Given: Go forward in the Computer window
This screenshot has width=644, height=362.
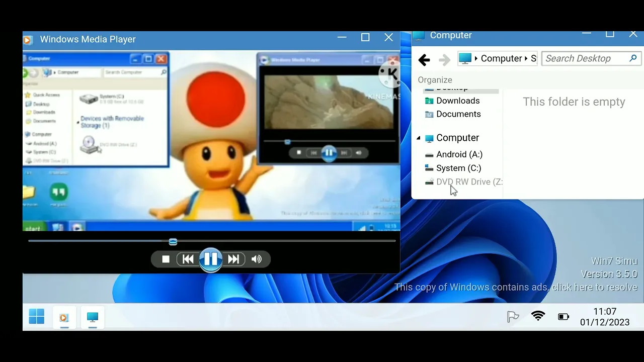Looking at the screenshot, I should coord(444,60).
